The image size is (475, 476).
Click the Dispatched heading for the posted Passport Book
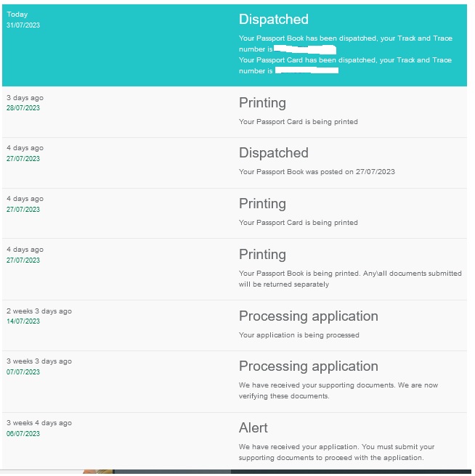273,153
